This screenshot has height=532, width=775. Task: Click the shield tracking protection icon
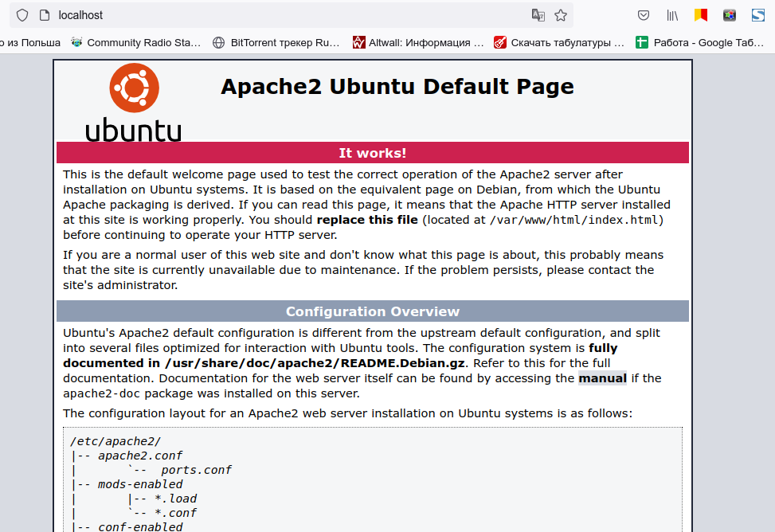click(x=22, y=15)
